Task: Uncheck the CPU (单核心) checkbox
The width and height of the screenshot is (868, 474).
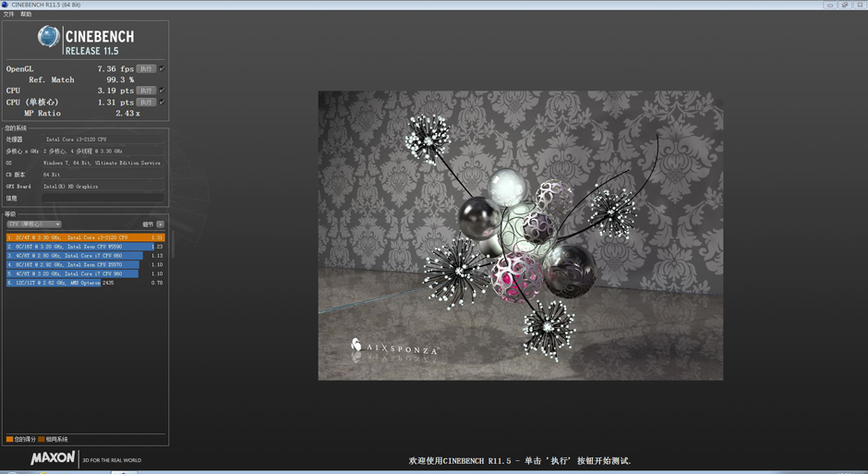Action: (x=162, y=102)
